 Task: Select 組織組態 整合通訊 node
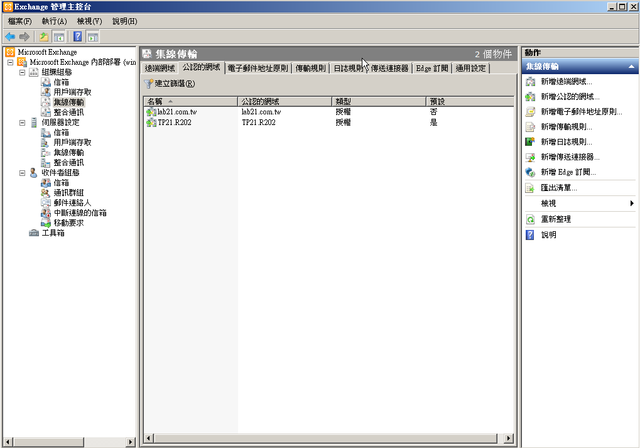69,112
